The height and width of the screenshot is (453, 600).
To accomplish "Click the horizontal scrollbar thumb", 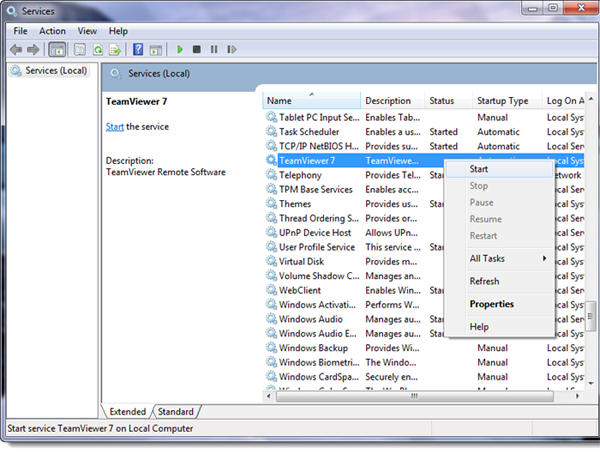I will pyautogui.click(x=415, y=396).
